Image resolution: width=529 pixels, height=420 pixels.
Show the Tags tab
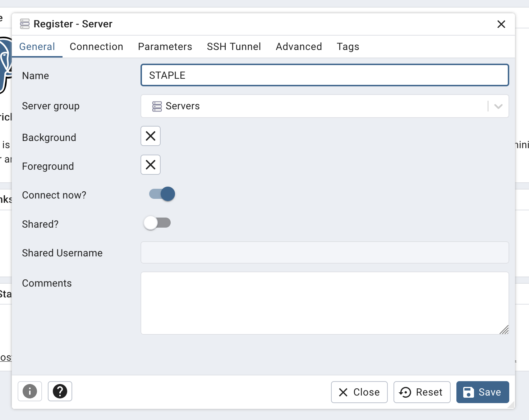348,47
